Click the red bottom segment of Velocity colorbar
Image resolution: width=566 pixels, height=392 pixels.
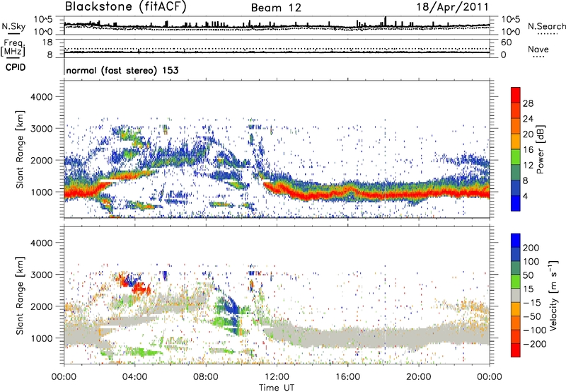pos(516,350)
